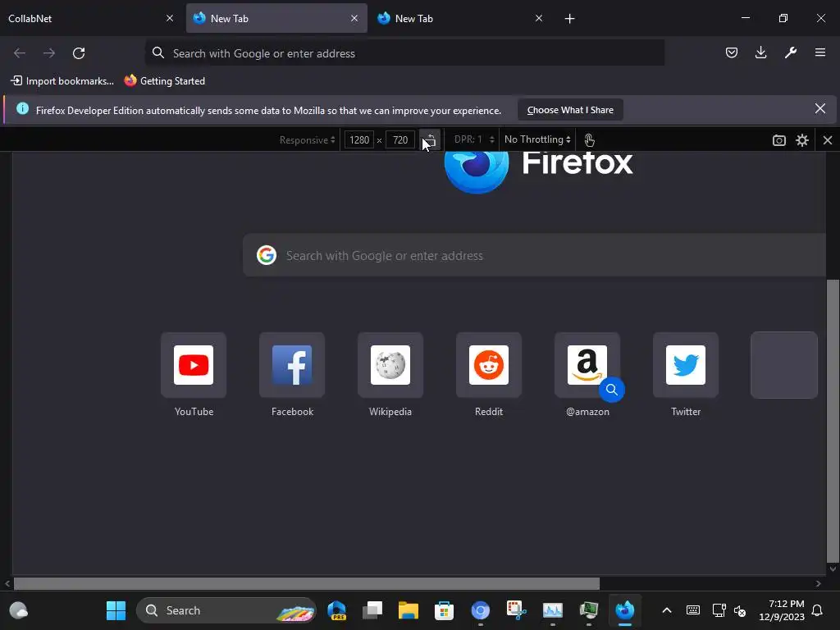Rotate viewport using the rotate icon
Screen dimensions: 840x630
point(430,139)
